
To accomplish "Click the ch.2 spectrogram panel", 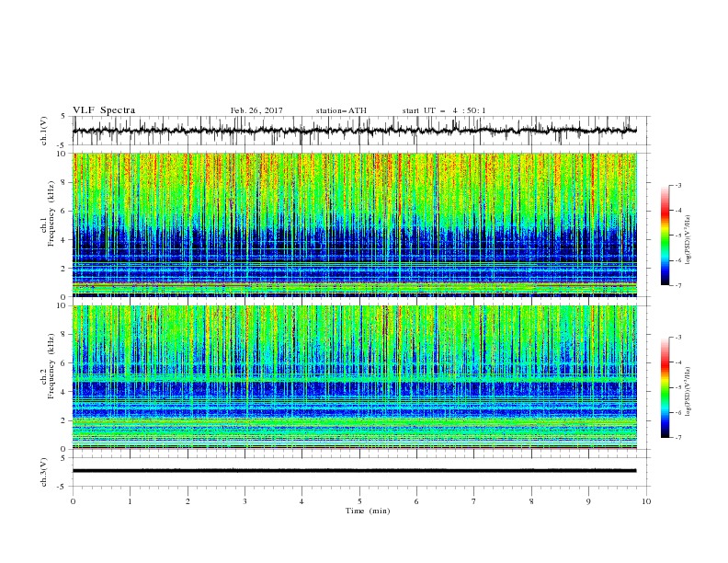I will pos(355,377).
